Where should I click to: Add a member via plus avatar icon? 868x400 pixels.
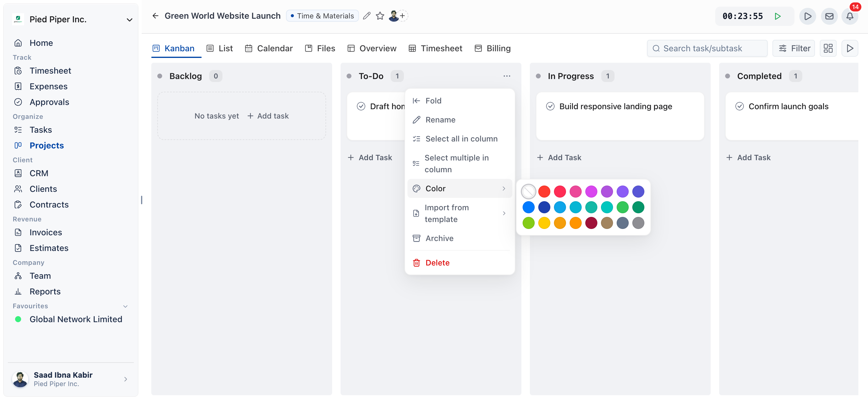click(402, 15)
